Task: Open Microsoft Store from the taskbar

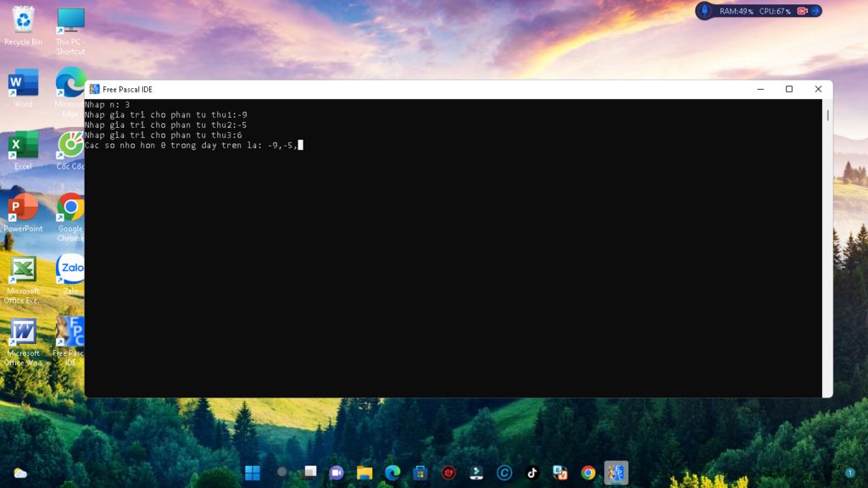Action: point(420,473)
